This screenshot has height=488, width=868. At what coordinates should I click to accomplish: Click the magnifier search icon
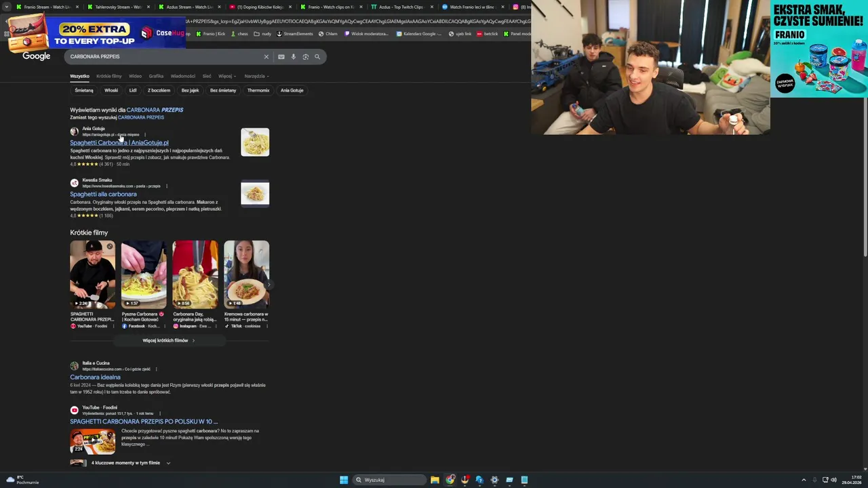(x=317, y=57)
